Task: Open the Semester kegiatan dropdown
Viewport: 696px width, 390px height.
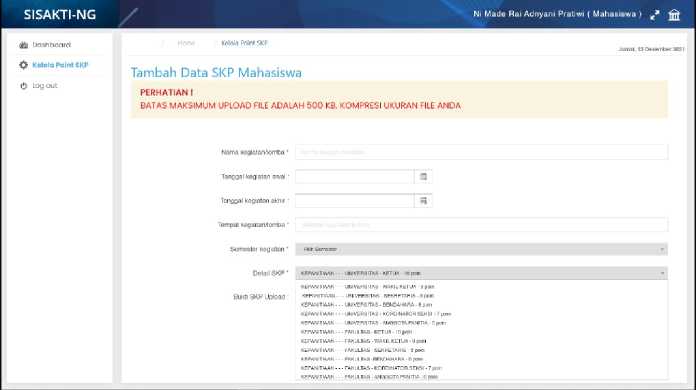Action: coord(482,249)
